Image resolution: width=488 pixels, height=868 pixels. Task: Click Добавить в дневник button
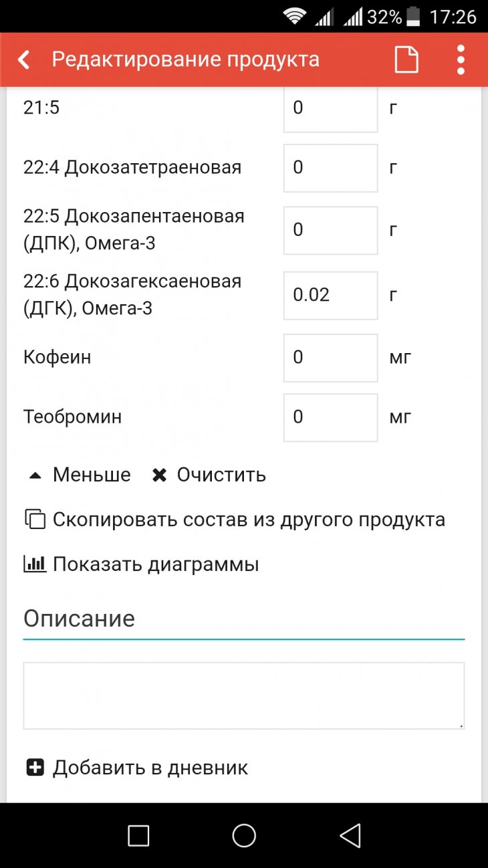click(x=150, y=767)
